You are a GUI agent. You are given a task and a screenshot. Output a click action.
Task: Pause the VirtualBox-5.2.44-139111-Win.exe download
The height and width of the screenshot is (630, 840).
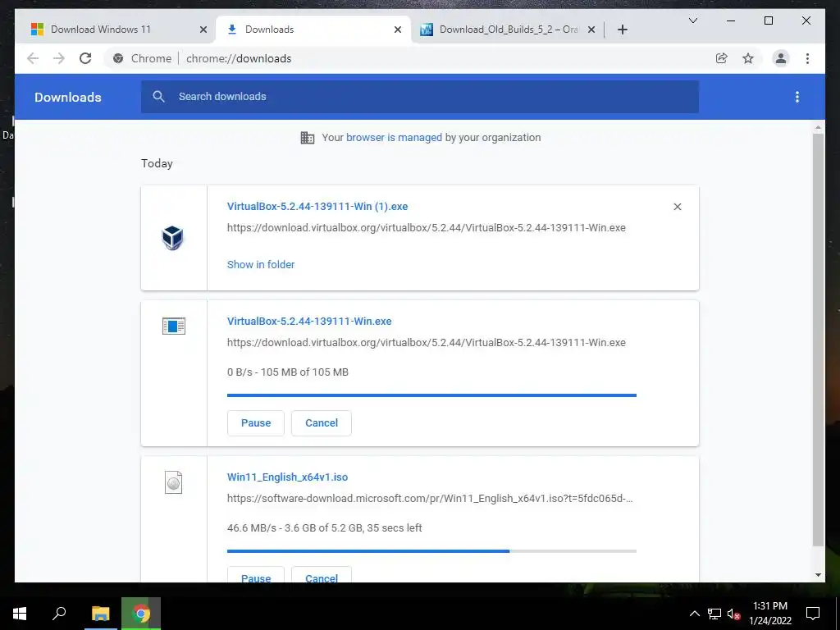point(256,422)
